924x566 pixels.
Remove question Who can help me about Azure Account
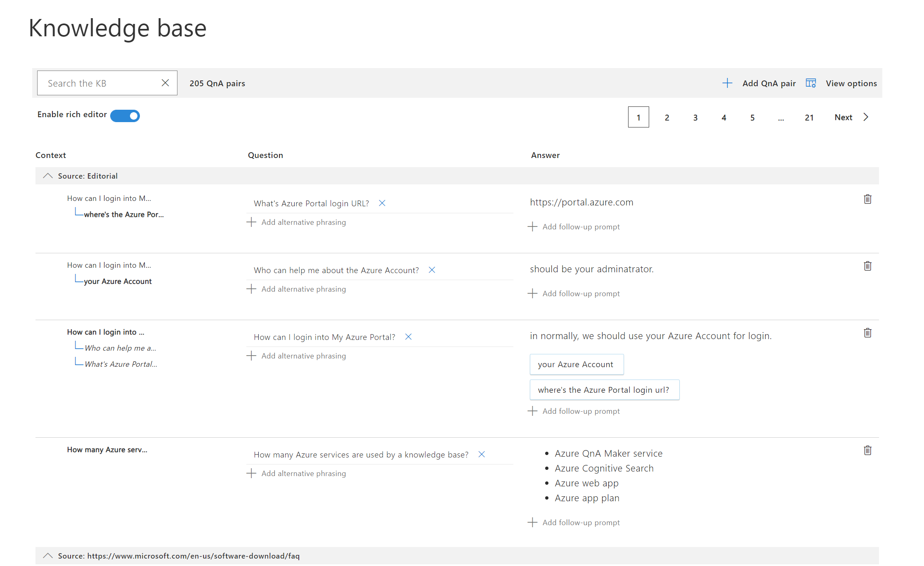(x=432, y=270)
